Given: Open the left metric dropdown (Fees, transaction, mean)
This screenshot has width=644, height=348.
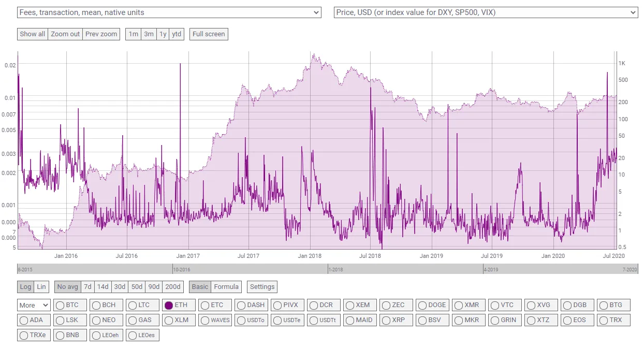Looking at the screenshot, I should point(169,12).
